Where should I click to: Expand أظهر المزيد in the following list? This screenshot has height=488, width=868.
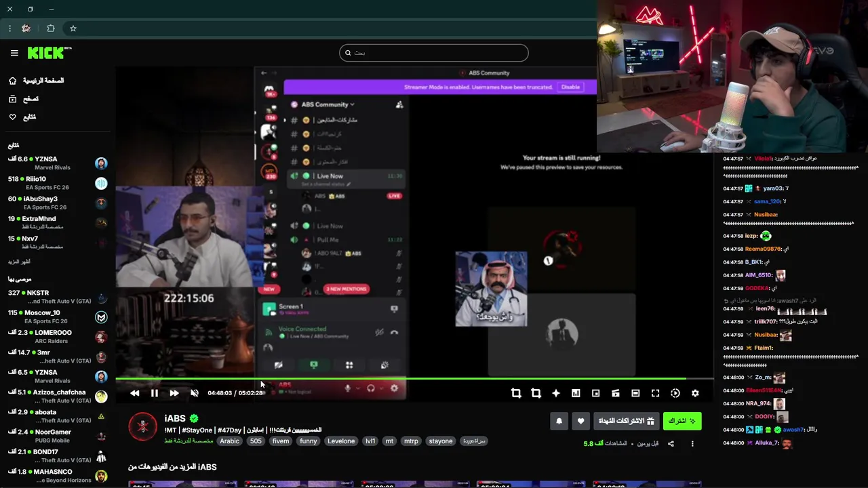(x=19, y=262)
